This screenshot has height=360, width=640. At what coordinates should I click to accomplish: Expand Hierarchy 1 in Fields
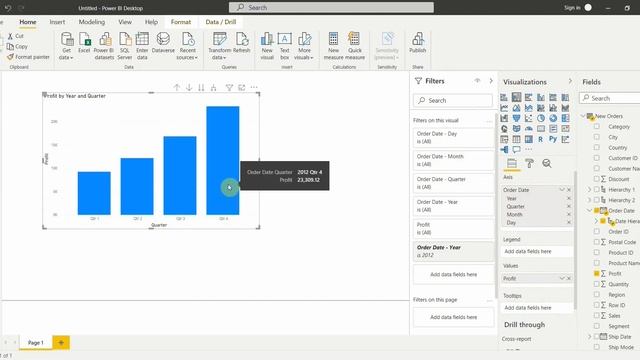click(589, 189)
